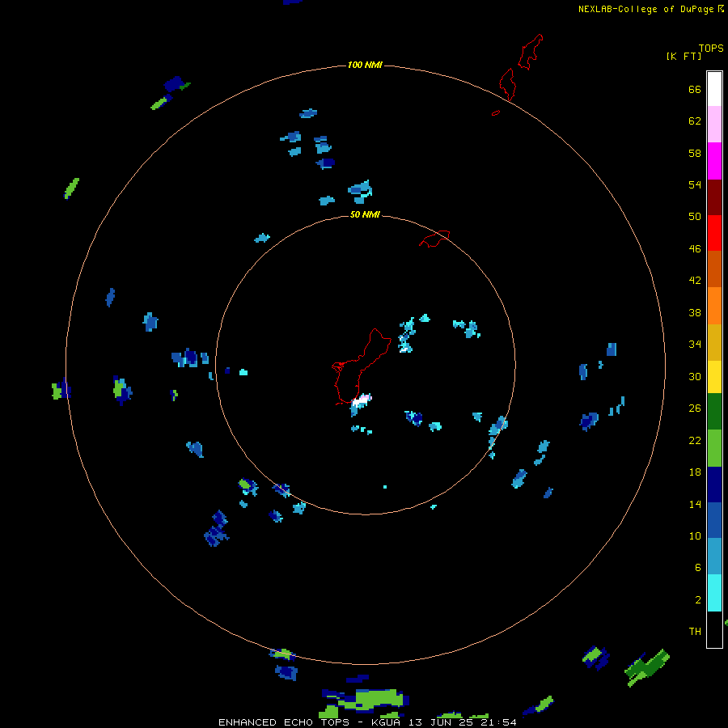Click the 34 value on legend scale
The height and width of the screenshot is (728, 728).
click(x=695, y=345)
